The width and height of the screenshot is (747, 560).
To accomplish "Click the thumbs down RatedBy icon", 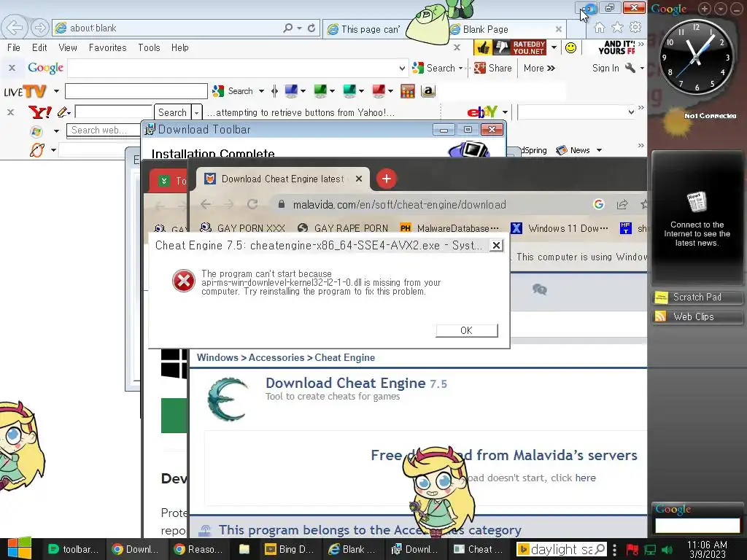I will click(501, 47).
